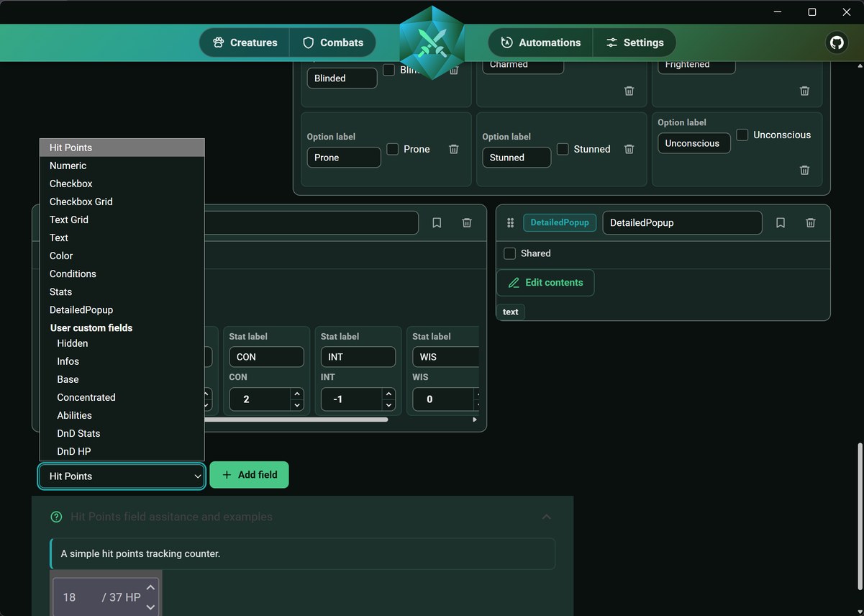Delete the Charmed condition option
This screenshot has height=616, width=864.
coord(629,91)
